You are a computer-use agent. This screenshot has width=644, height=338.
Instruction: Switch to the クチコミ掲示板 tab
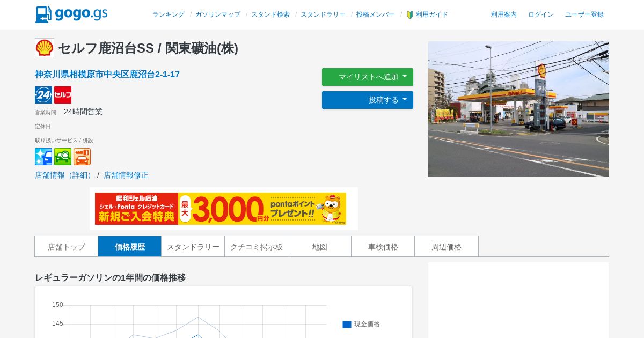(x=257, y=246)
